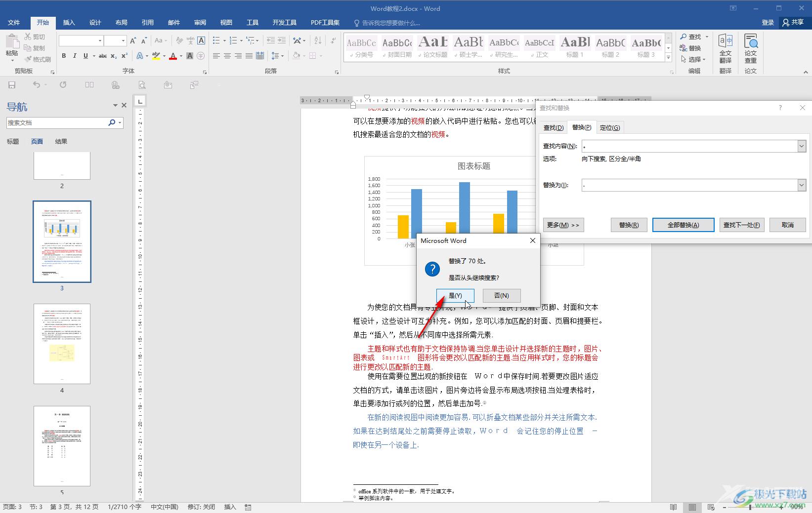Image resolution: width=812 pixels, height=513 pixels.
Task: Click the Paste 粘贴 clipboard icon
Action: (12, 47)
